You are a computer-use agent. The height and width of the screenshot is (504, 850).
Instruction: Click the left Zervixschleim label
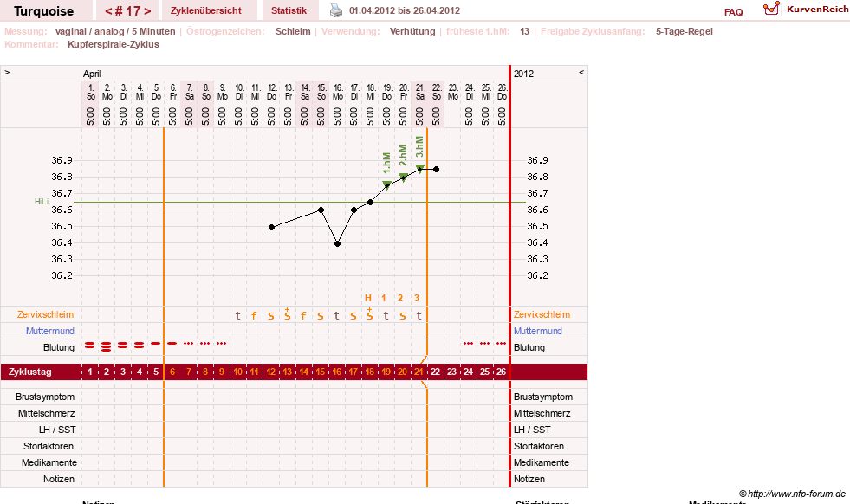(46, 314)
